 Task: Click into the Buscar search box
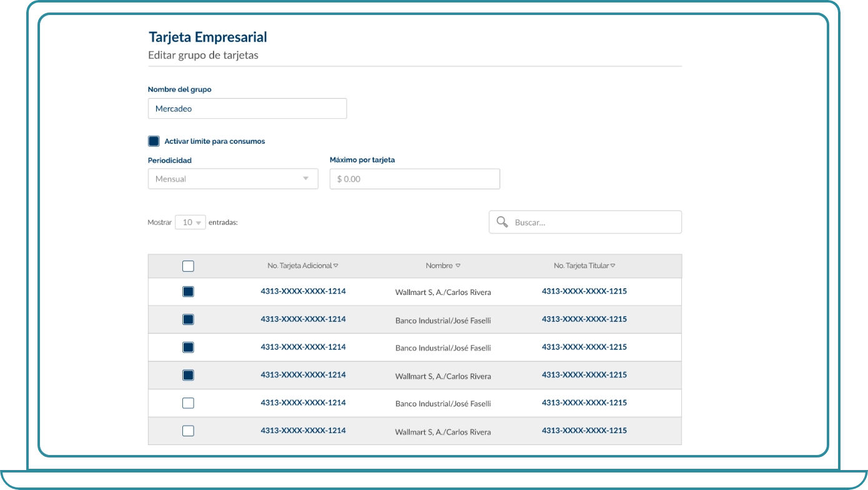coord(585,222)
